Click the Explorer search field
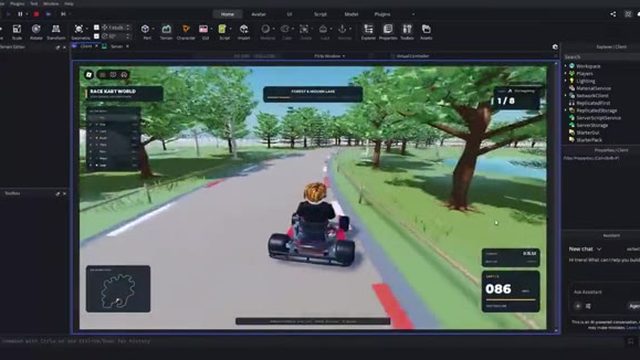The height and width of the screenshot is (360, 640). [x=602, y=57]
